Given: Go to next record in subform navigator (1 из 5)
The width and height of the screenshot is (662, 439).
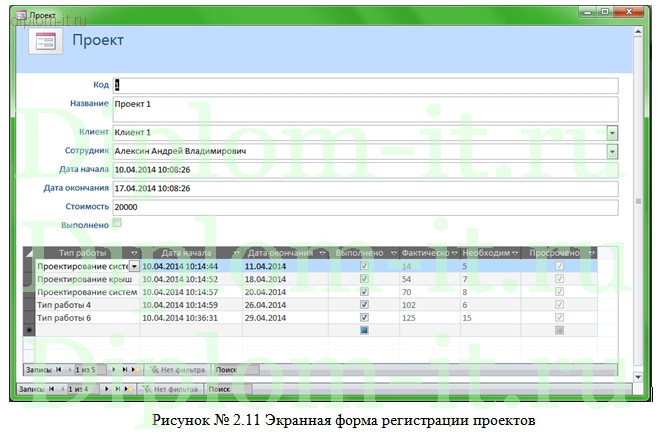Looking at the screenshot, I should (x=114, y=370).
